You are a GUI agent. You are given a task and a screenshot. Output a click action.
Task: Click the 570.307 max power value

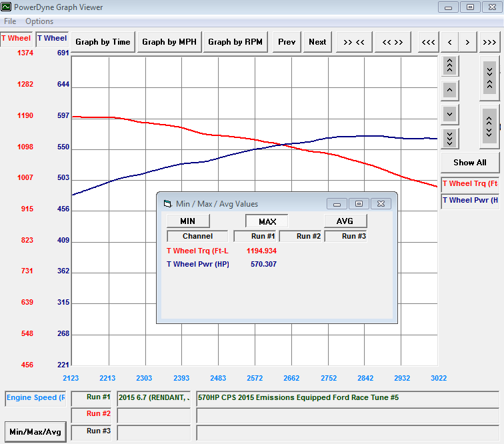(263, 264)
